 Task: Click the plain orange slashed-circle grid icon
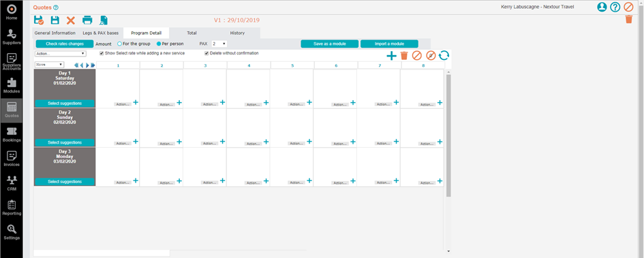[417, 55]
